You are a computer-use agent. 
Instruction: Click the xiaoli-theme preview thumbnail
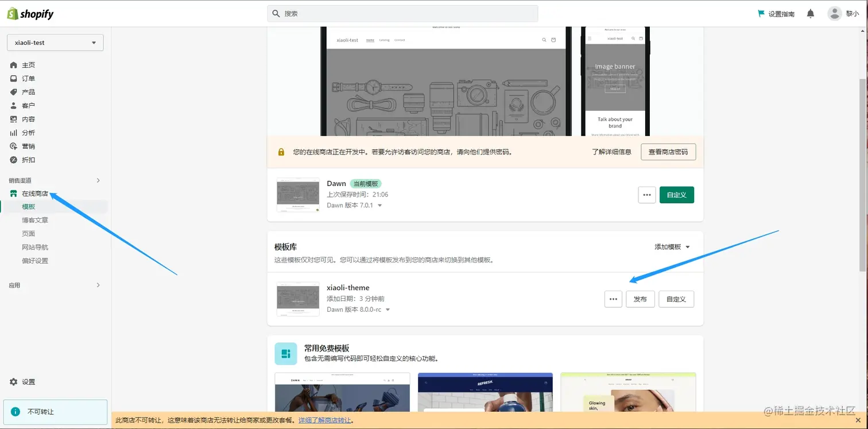(297, 299)
